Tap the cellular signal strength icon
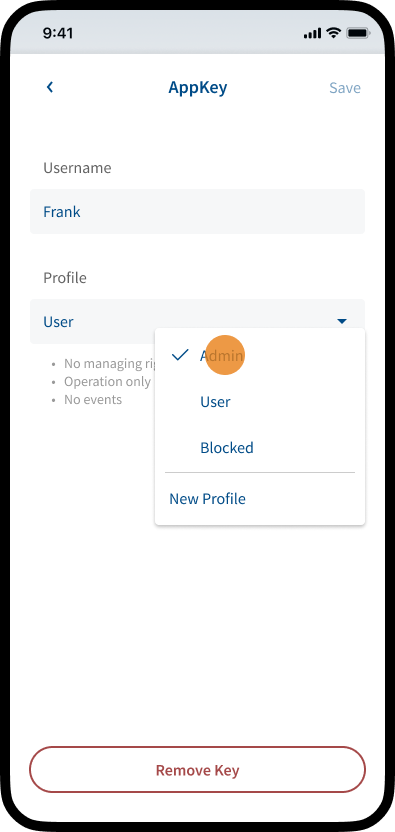Screen dimensions: 395x832 click(312, 34)
